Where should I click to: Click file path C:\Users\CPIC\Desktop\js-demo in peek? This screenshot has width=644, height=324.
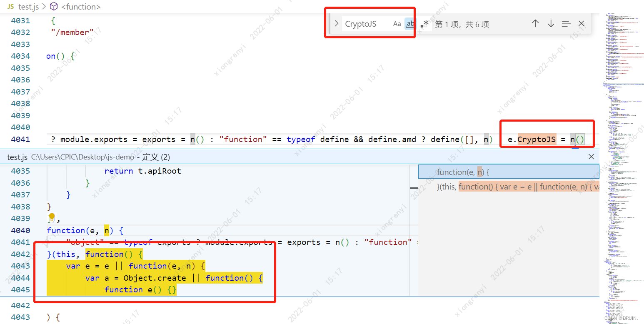[82, 157]
